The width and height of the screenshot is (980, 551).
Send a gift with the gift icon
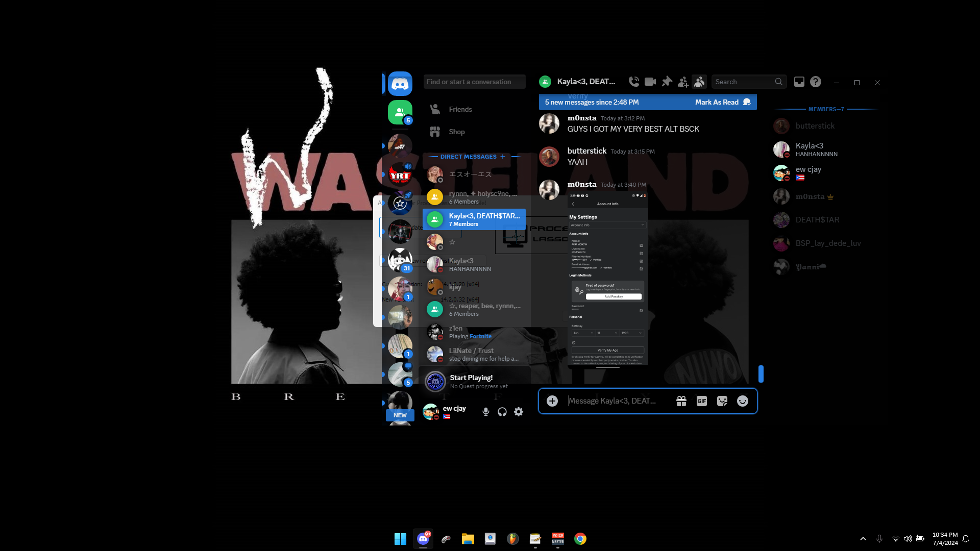(681, 401)
